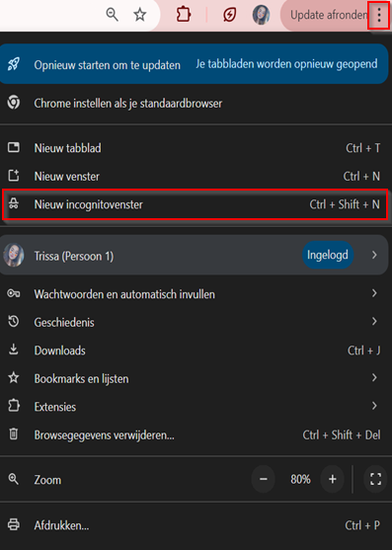Decrease zoom with the minus button
The height and width of the screenshot is (550, 392).
pyautogui.click(x=264, y=479)
